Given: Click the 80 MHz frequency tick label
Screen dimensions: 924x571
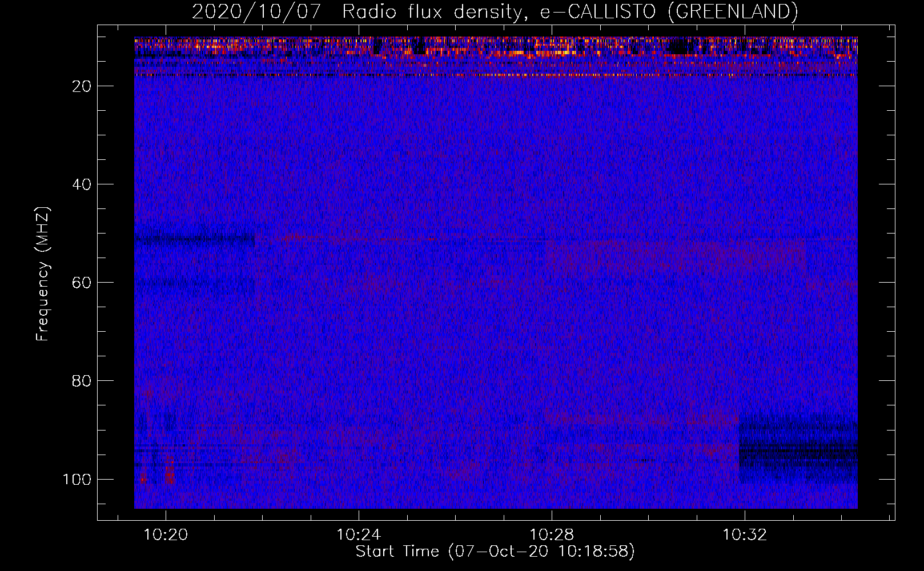Looking at the screenshot, I should coord(82,381).
